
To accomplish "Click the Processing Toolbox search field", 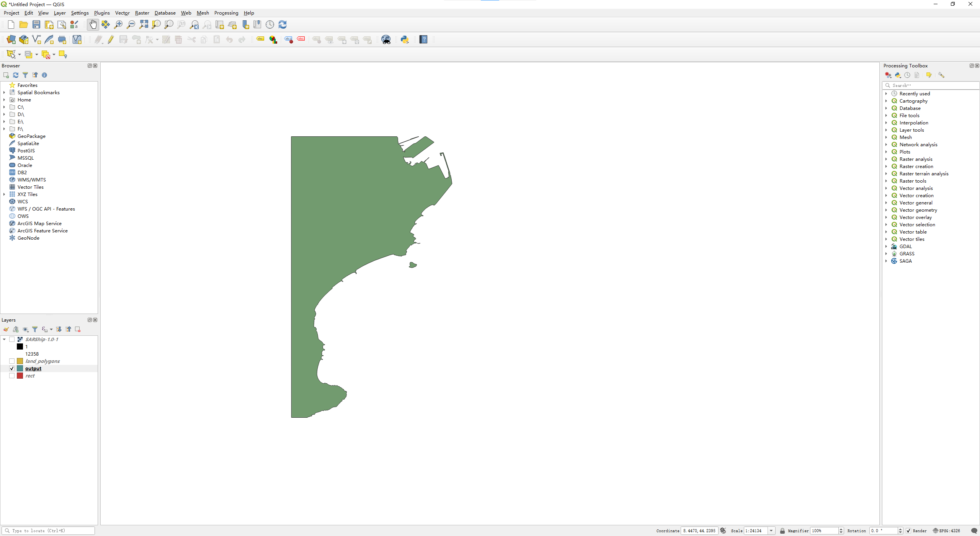I will 931,85.
